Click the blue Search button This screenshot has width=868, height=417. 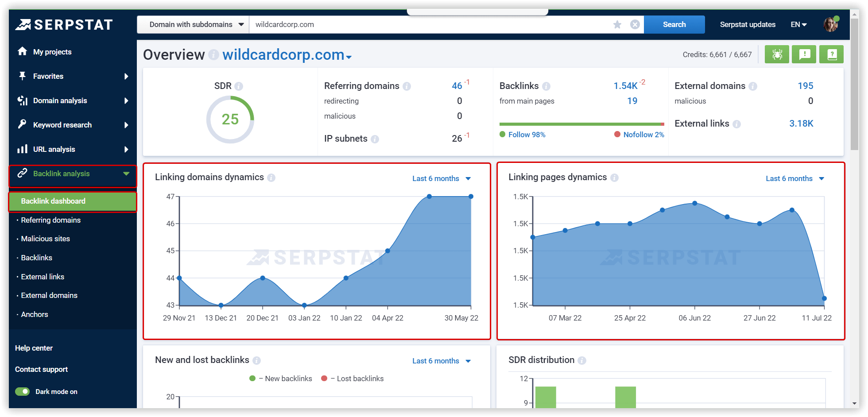674,24
